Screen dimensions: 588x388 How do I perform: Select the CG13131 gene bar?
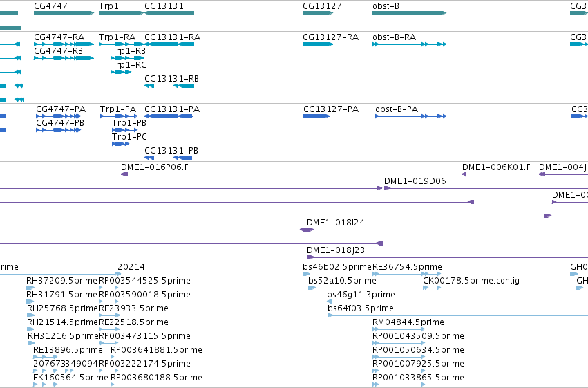[x=169, y=13]
